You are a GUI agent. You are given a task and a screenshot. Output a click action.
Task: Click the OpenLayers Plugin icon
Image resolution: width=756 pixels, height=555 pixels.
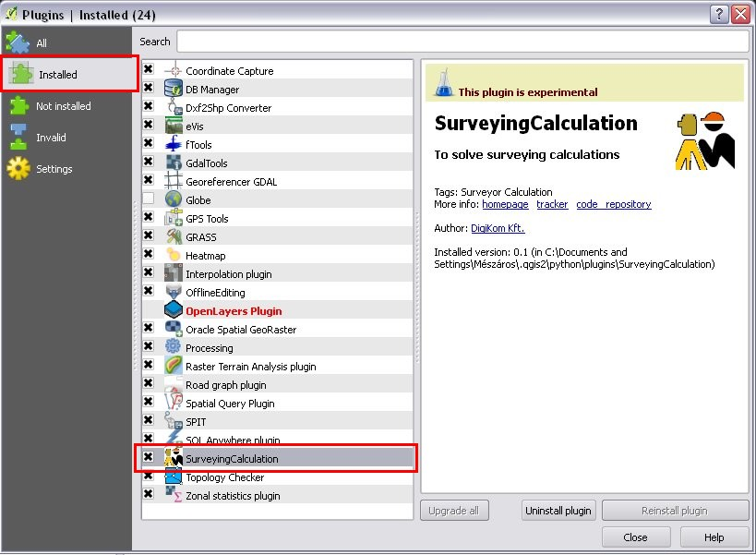click(x=171, y=310)
